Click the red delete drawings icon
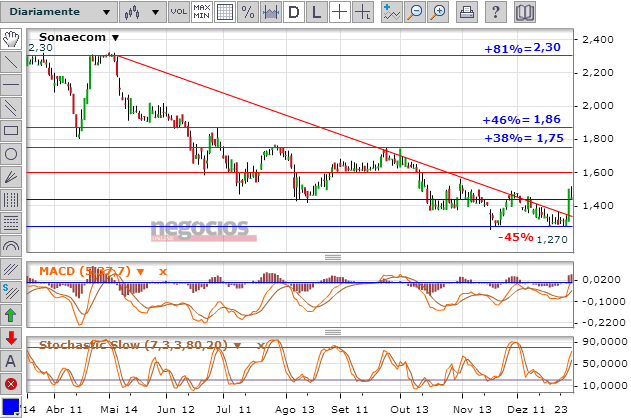Viewport: 631px width, 418px height. (x=11, y=384)
